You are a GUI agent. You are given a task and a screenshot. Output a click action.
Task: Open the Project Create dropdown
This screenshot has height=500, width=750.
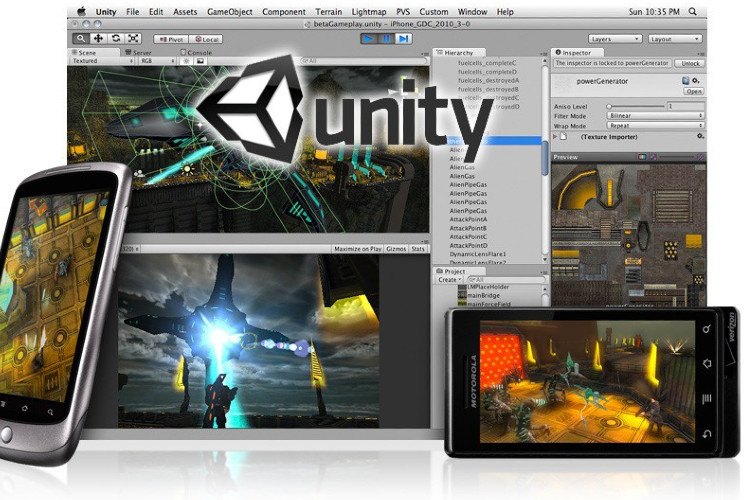(x=450, y=279)
